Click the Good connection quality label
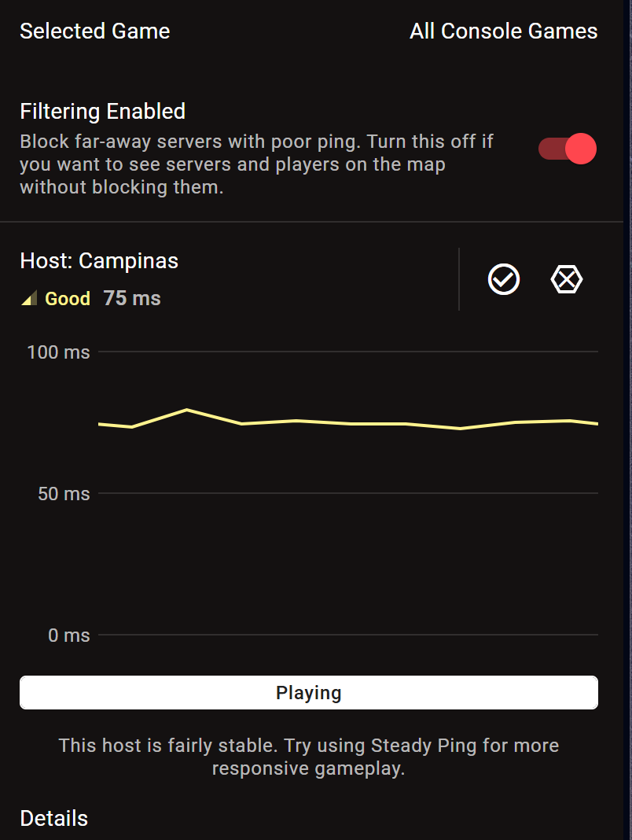Viewport: 632px width, 840px height. [x=68, y=299]
